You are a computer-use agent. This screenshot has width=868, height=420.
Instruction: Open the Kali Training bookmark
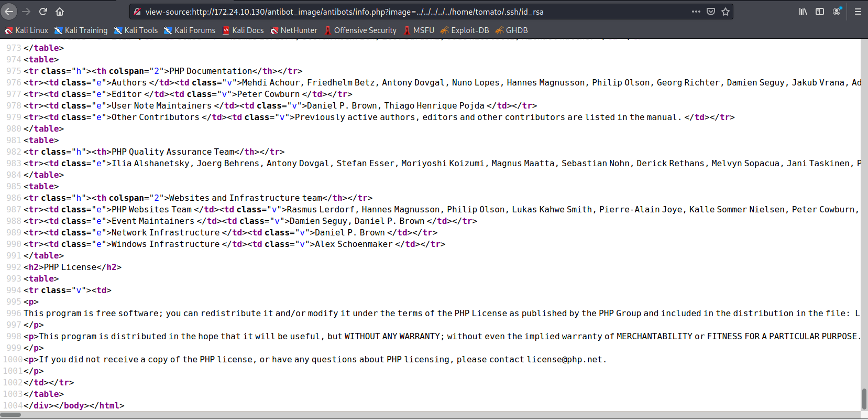[81, 30]
